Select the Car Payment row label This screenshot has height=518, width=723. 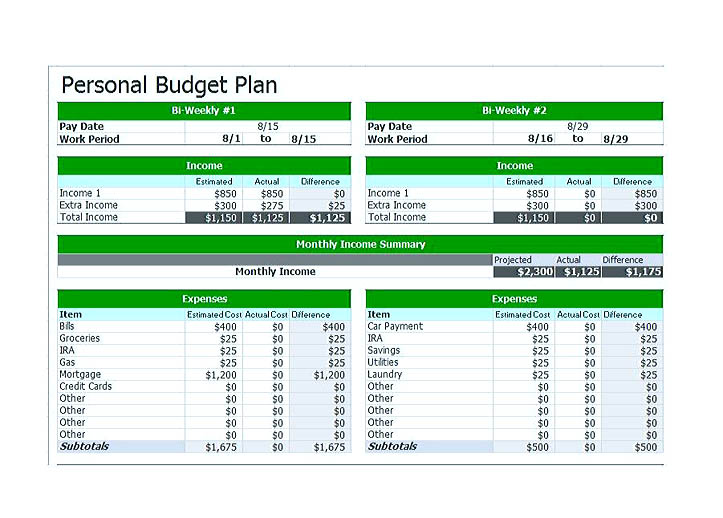(x=395, y=326)
